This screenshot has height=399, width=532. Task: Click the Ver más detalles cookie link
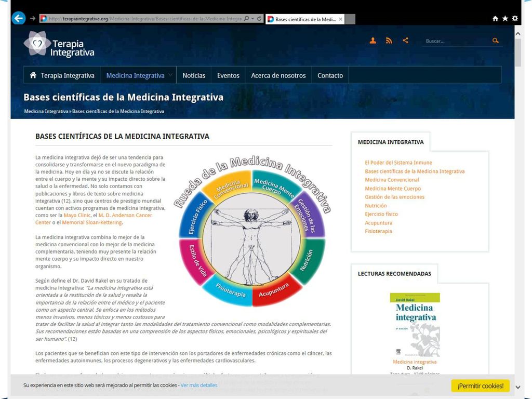[x=199, y=385]
